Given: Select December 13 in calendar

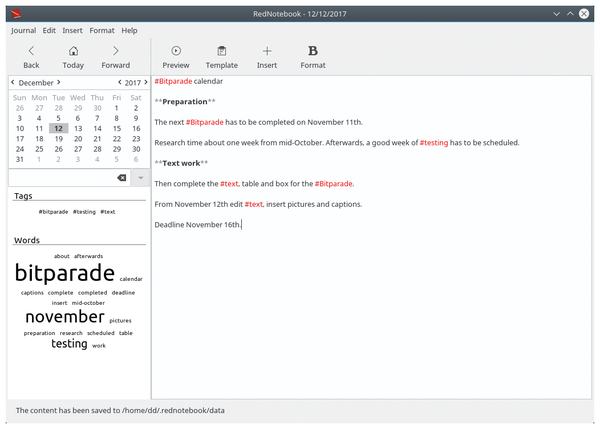Looking at the screenshot, I should pos(78,129).
